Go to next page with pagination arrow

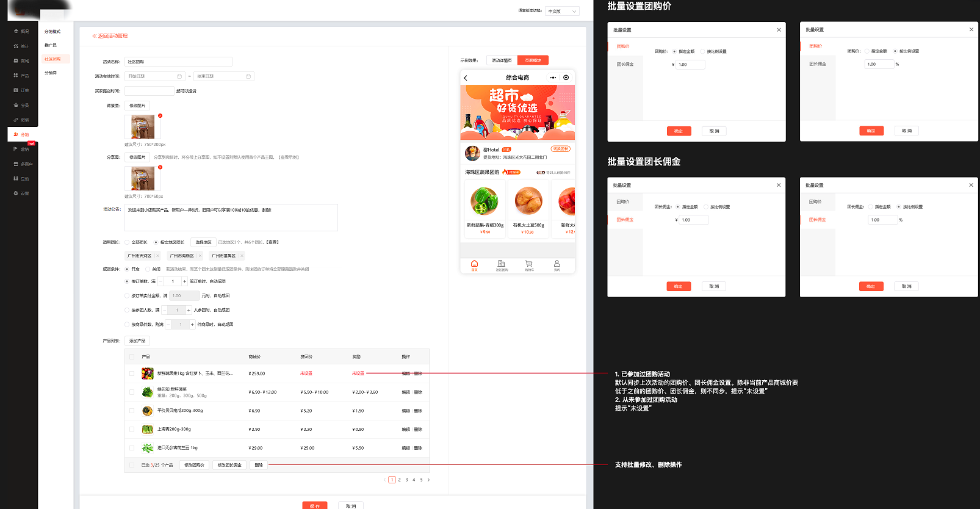point(428,480)
